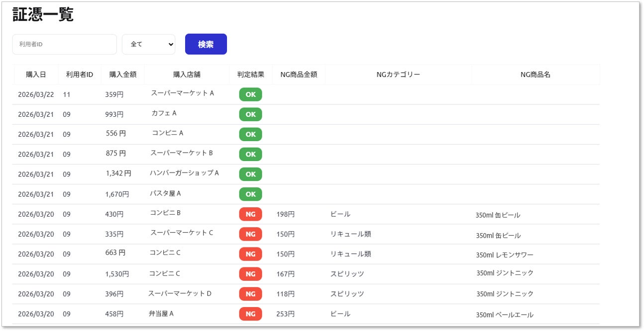Click OK badge in パスタ屋 A row
Image resolution: width=644 pixels, height=331 pixels.
coord(250,194)
